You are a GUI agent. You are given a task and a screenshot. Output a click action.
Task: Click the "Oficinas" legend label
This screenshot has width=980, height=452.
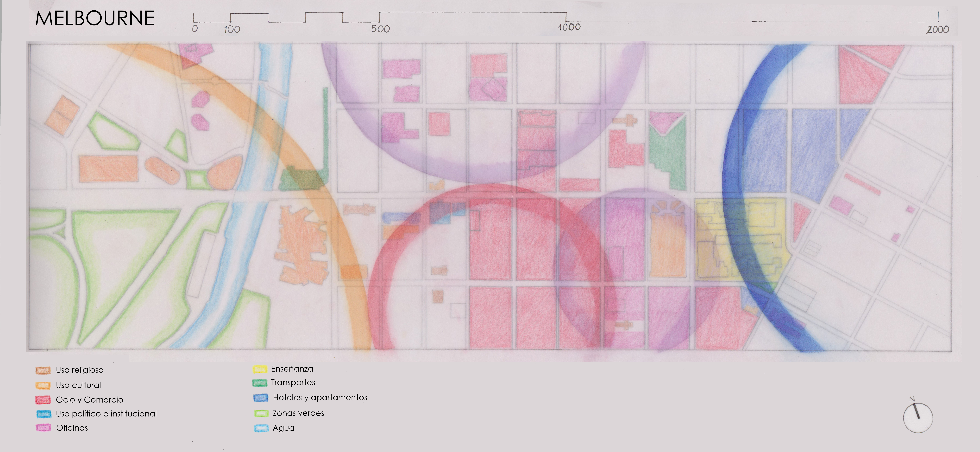click(x=72, y=428)
